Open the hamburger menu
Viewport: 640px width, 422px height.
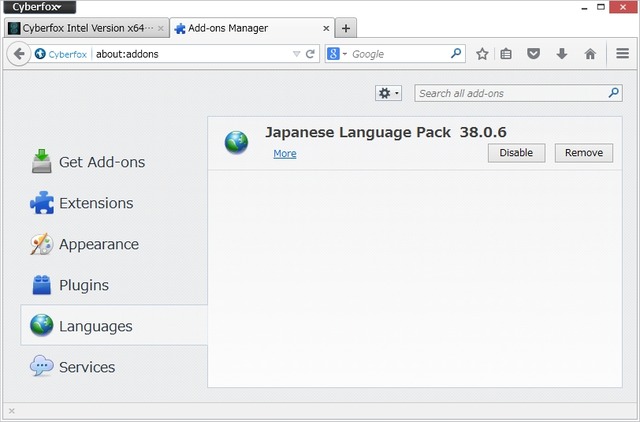pyautogui.click(x=622, y=53)
